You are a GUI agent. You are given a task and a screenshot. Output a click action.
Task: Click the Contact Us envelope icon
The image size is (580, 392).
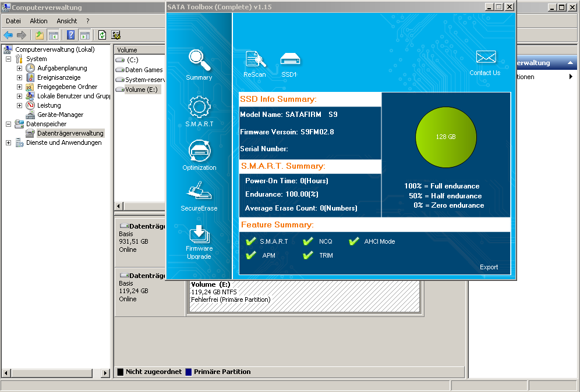point(486,57)
